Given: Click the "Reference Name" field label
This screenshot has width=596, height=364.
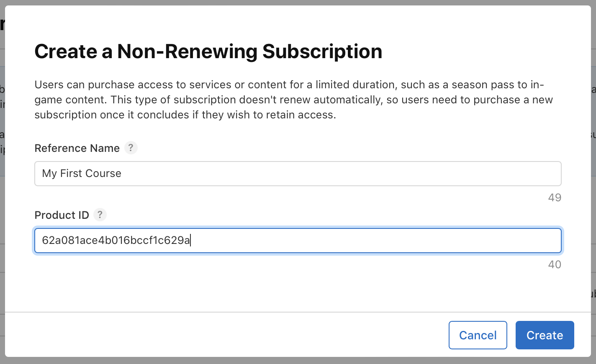Looking at the screenshot, I should click(77, 148).
